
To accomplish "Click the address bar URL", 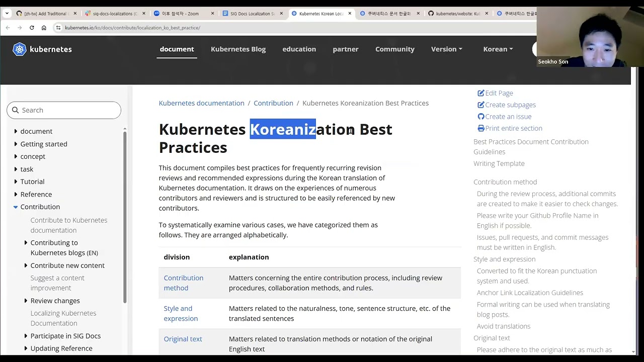I will pos(132,28).
